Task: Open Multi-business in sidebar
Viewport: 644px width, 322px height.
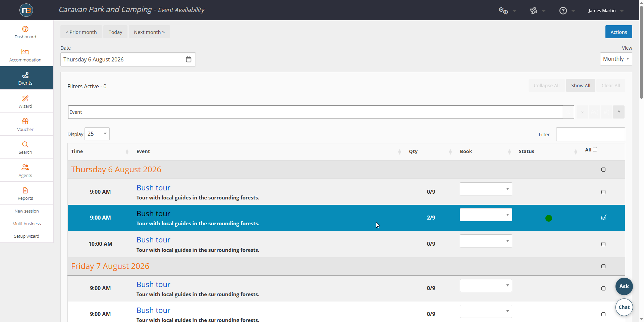Action: click(x=26, y=224)
